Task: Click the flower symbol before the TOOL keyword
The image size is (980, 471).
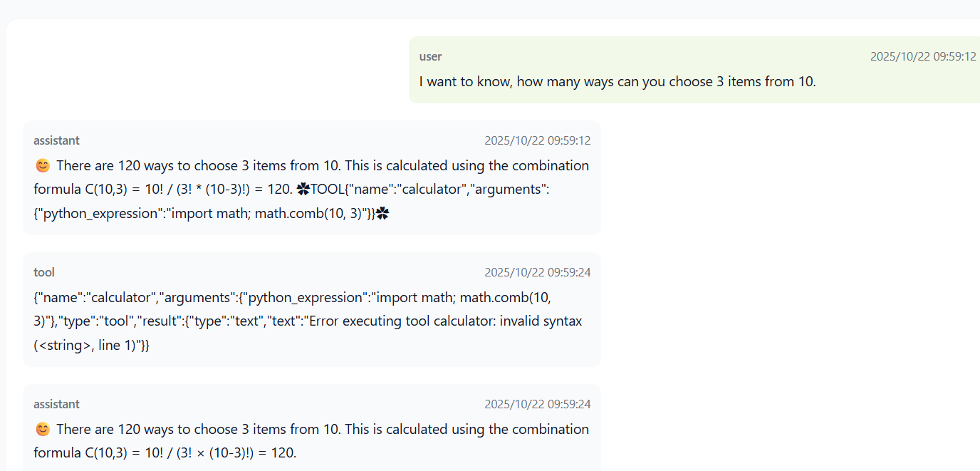Action: (303, 190)
